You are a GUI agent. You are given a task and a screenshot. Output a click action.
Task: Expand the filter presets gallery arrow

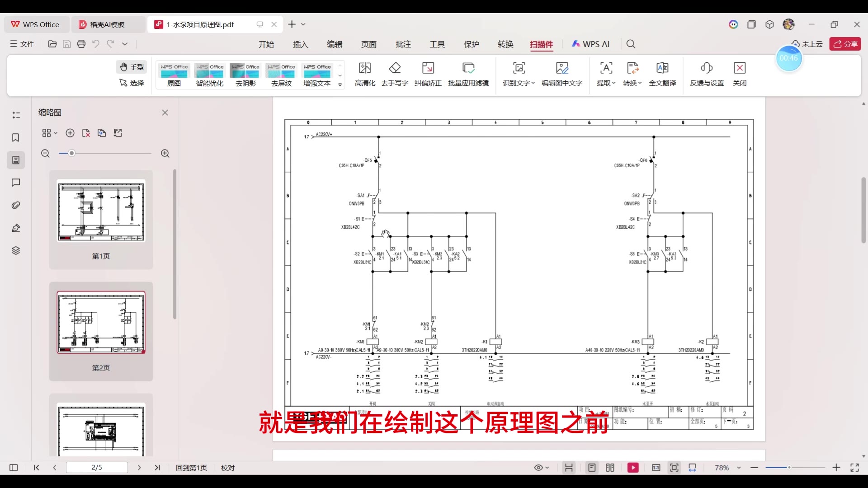(340, 85)
